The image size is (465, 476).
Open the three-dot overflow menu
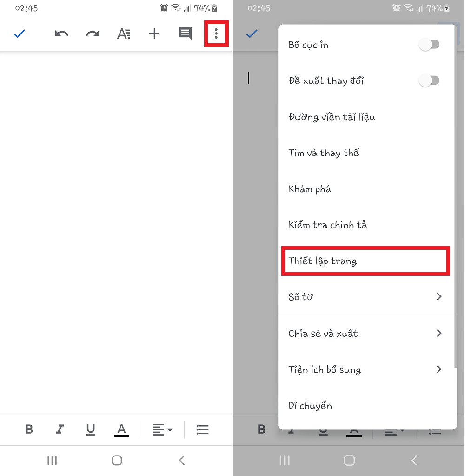coord(216,34)
